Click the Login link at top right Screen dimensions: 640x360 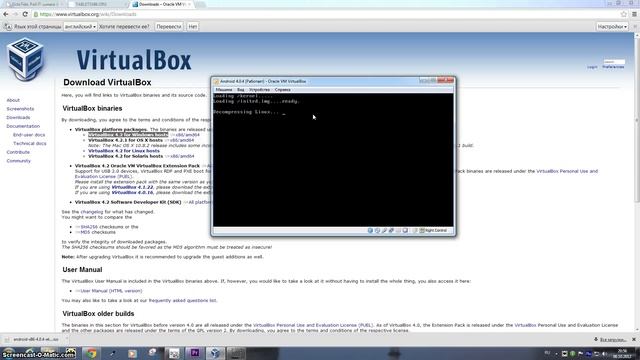pos(592,67)
